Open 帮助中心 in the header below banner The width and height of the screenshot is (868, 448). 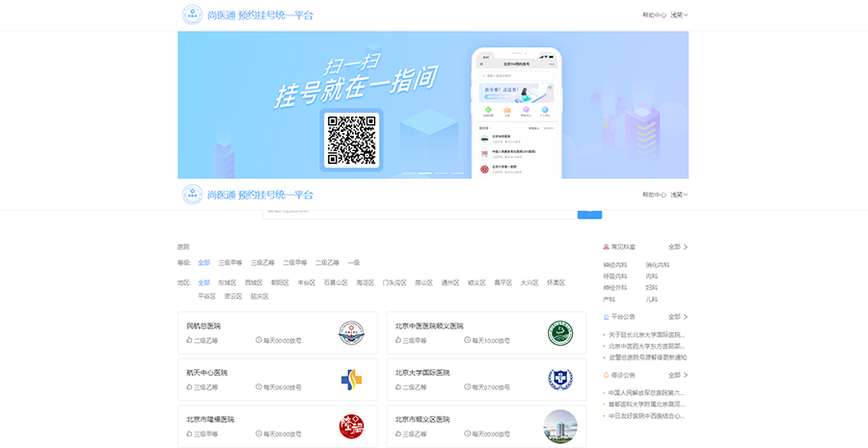tap(654, 195)
